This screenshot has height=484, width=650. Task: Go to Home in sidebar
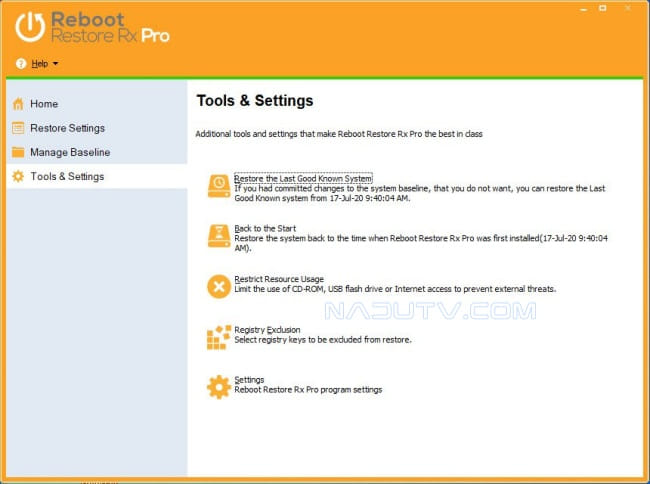(x=44, y=104)
